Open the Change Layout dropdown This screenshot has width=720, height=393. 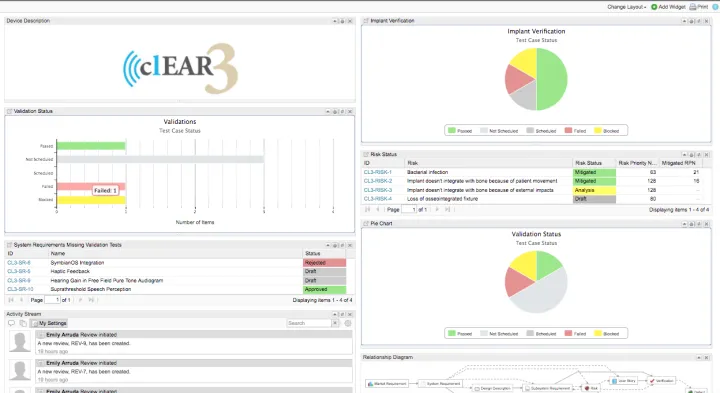click(627, 7)
